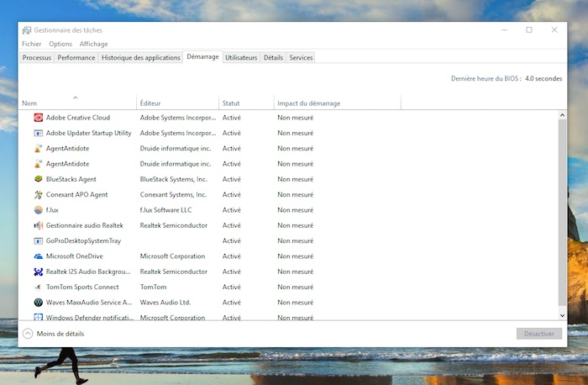Click the Gestionnaire audio Realtek speaker icon
This screenshot has height=385, width=588.
(39, 225)
